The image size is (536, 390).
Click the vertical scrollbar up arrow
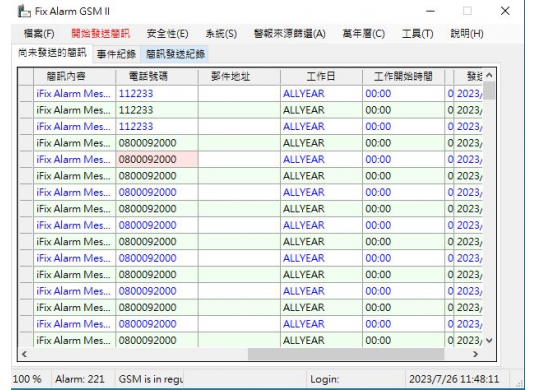[489, 75]
